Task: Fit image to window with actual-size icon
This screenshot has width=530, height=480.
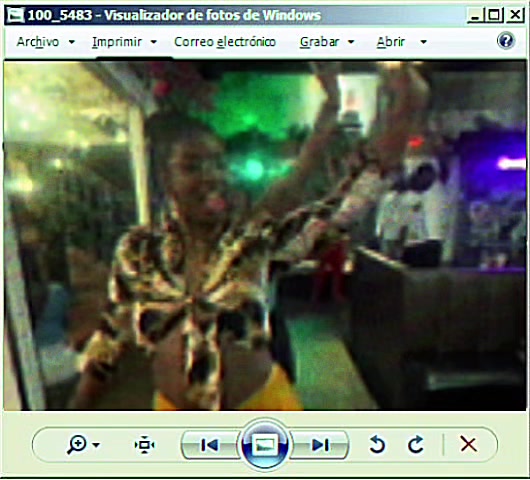Action: click(145, 445)
